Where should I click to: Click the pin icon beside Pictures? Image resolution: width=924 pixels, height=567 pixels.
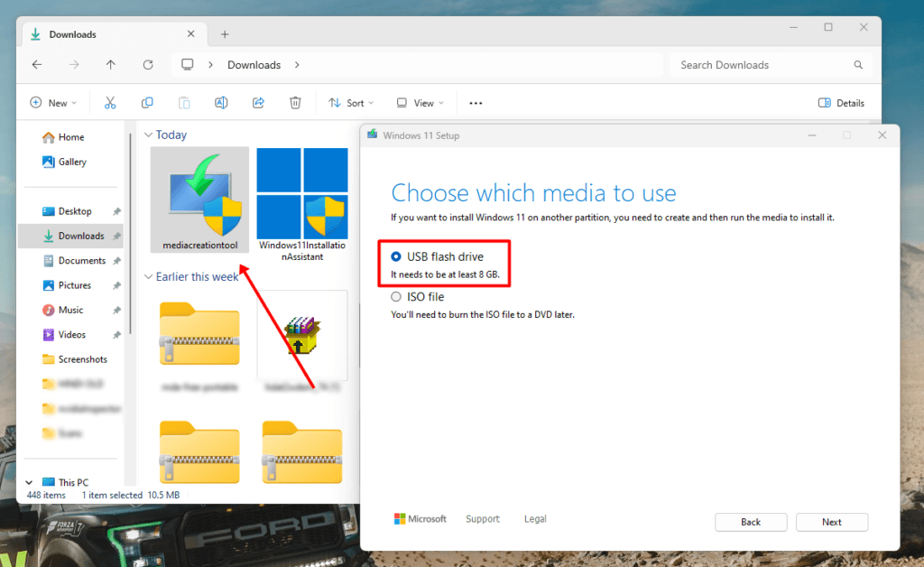(x=116, y=285)
